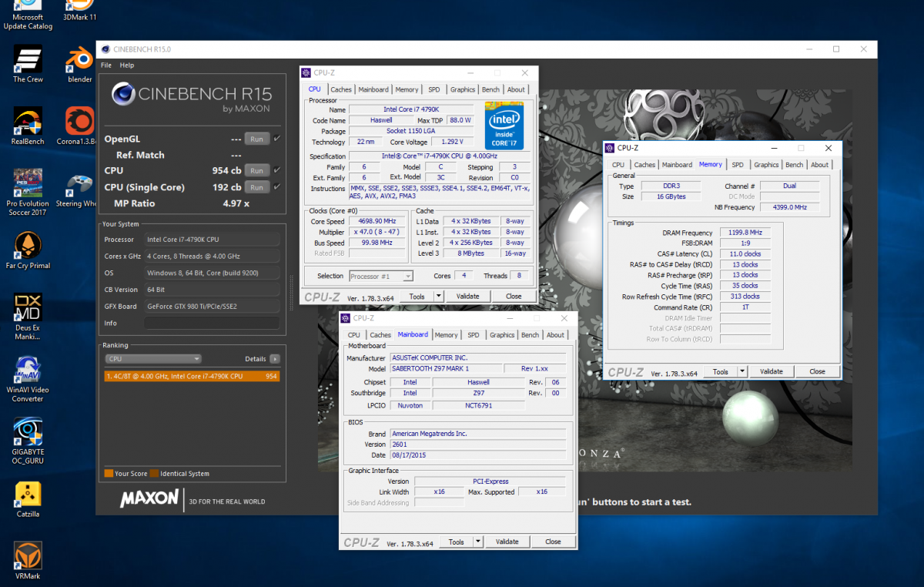Screen dimensions: 924x587
Task: Select the 4C/8T i7-4790K ranking entry
Action: (191, 376)
